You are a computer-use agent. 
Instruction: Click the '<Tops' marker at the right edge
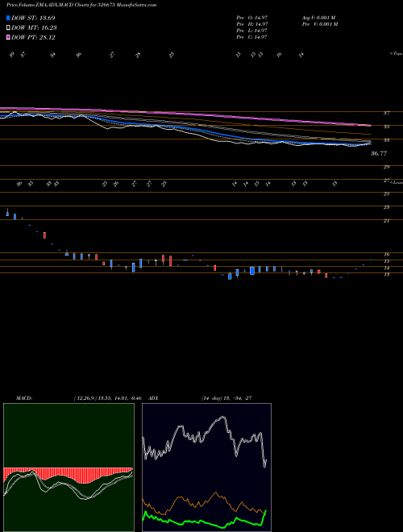point(396,54)
